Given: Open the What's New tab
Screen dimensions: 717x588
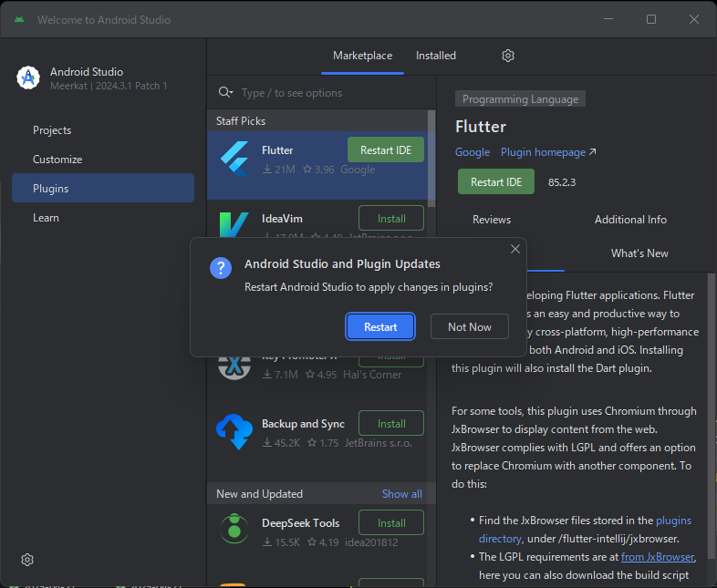Looking at the screenshot, I should (x=639, y=253).
